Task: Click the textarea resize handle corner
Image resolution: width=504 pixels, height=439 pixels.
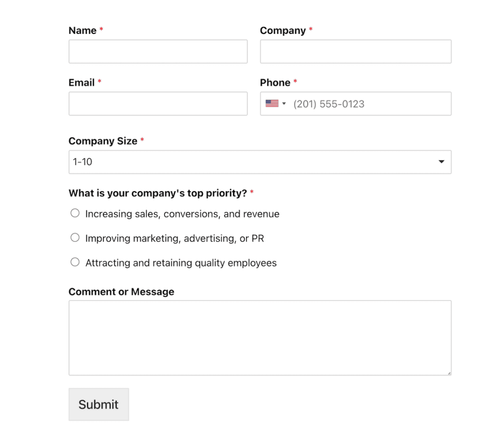Action: 449,373
